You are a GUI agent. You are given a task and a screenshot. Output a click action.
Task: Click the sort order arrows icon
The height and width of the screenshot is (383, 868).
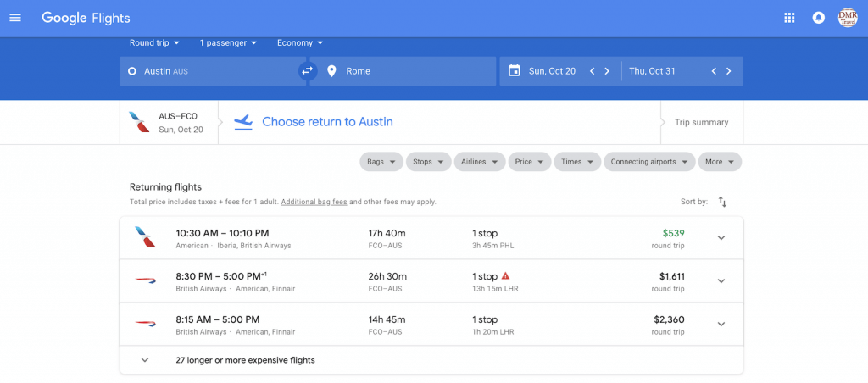coord(722,202)
